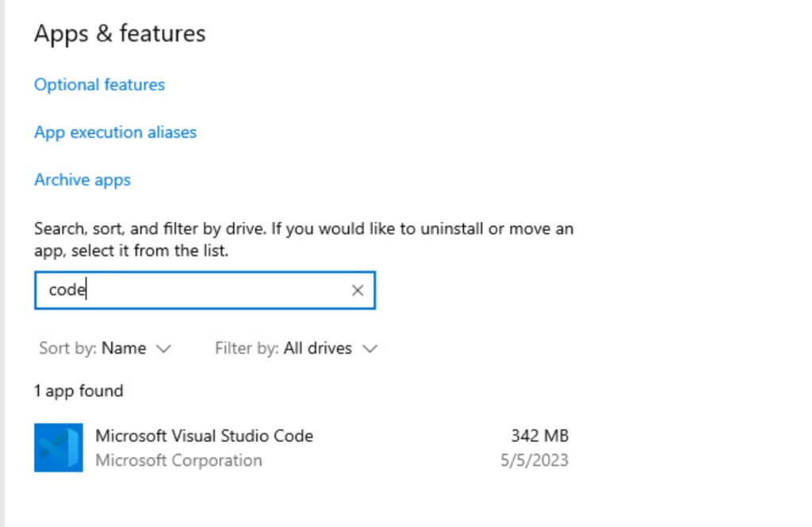Screen dimensions: 812x527
Task: Click the gray vertical bar at left edge
Action: (2, 262)
